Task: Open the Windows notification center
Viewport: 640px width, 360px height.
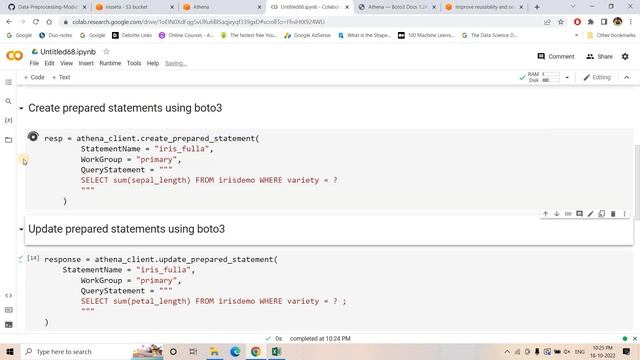Action: coord(627,351)
